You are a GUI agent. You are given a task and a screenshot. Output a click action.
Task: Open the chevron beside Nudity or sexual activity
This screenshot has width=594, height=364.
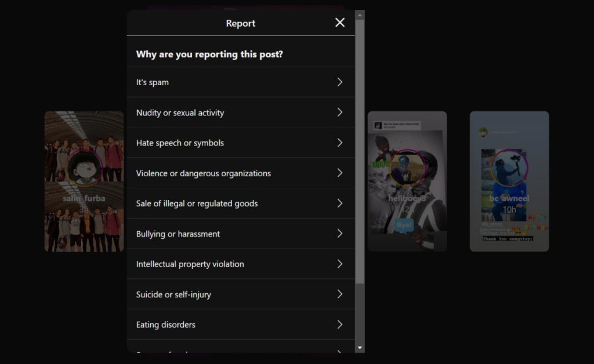[x=340, y=112]
